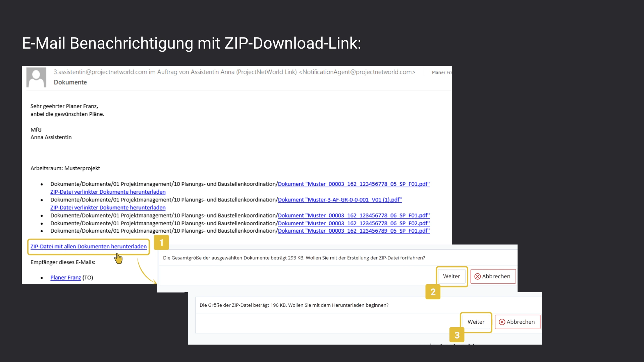Open document Muster_00003_162_123456778_06_SP_F02.pdf
The image size is (644, 362).
click(x=354, y=223)
